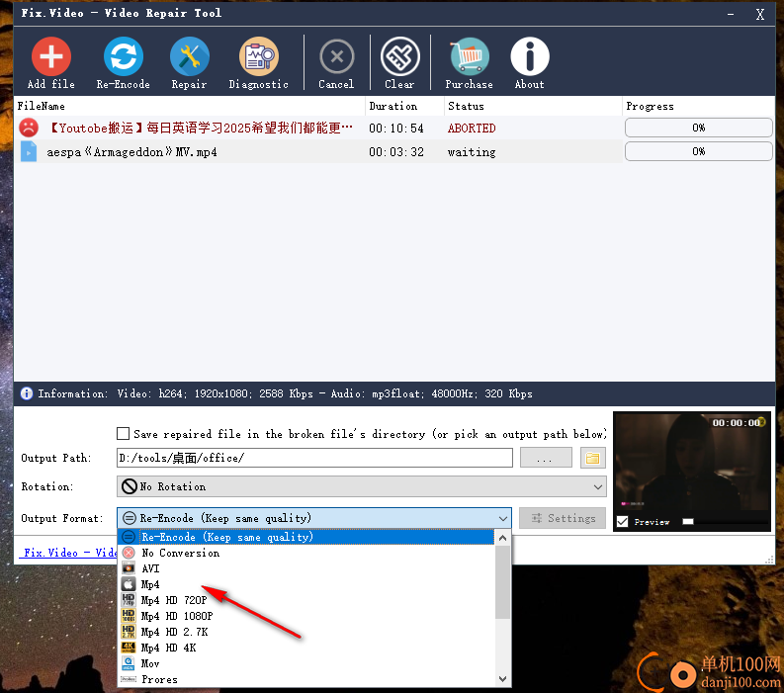The width and height of the screenshot is (784, 693).
Task: Select AVI output format
Action: tap(305, 568)
